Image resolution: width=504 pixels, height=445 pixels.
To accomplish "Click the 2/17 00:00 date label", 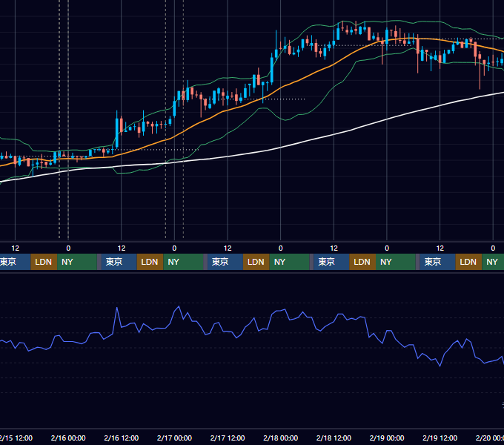I will [174, 438].
